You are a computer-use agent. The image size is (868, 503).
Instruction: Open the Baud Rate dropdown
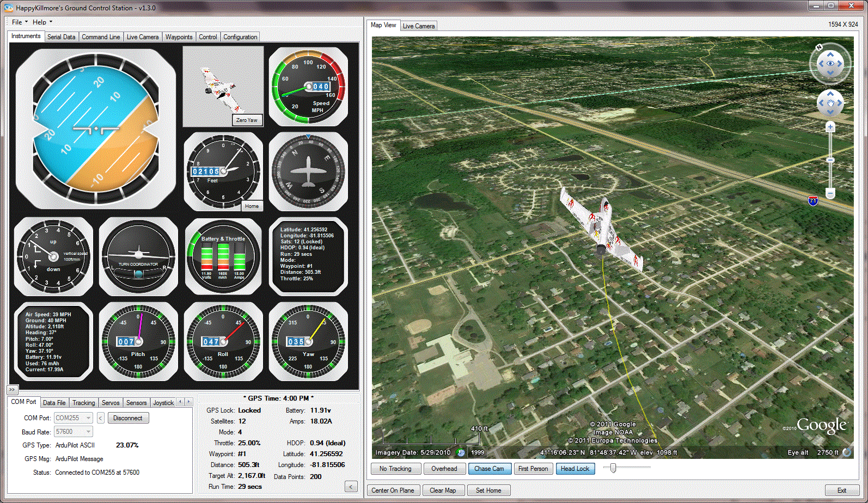pyautogui.click(x=73, y=432)
